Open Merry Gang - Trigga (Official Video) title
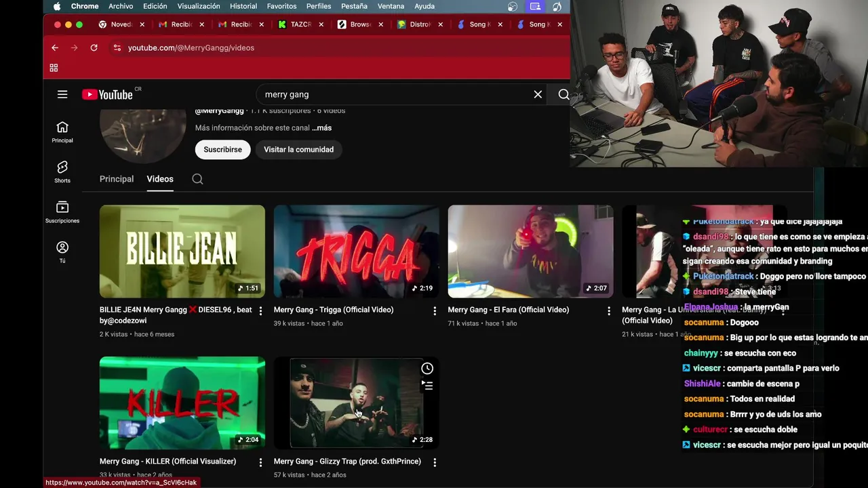The image size is (868, 488). pyautogui.click(x=334, y=310)
